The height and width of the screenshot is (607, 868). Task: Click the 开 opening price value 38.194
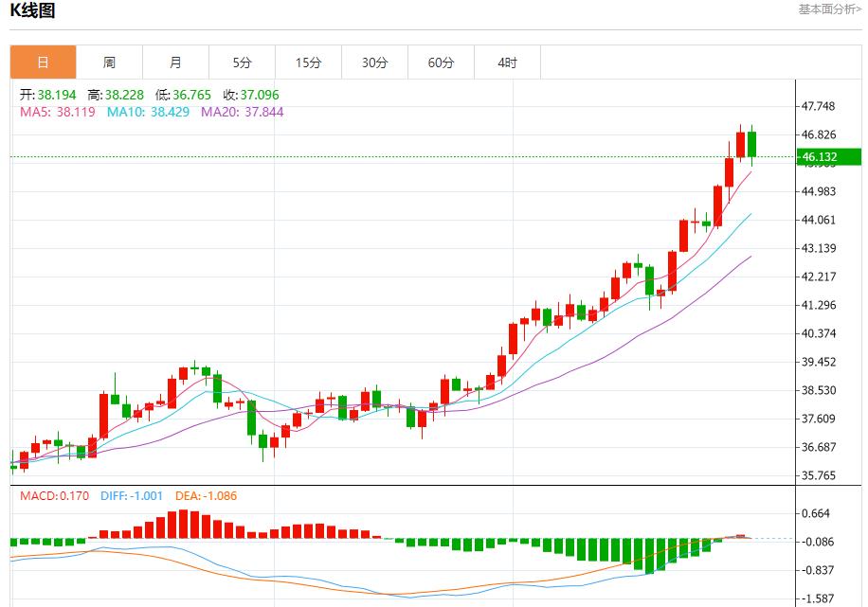pos(50,95)
